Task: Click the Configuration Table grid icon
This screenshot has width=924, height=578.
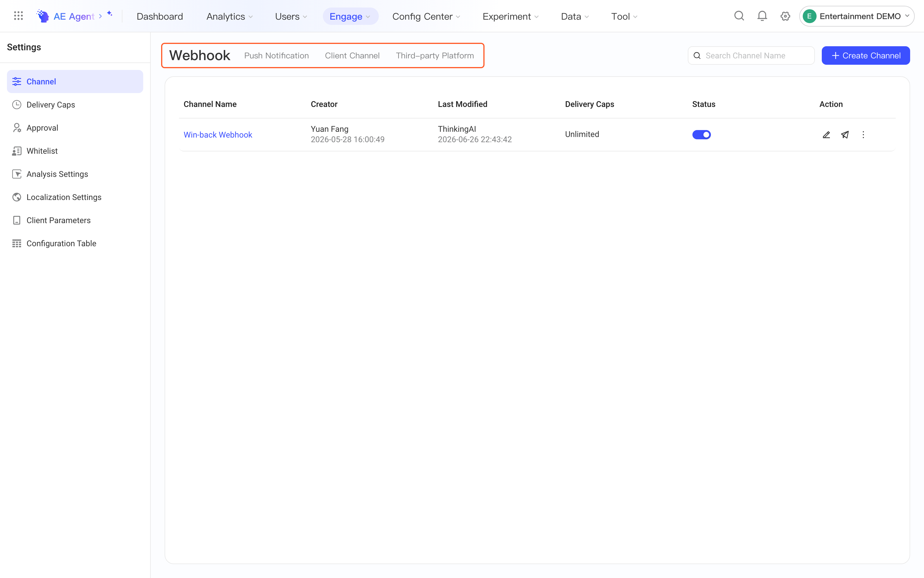Action: click(x=17, y=244)
